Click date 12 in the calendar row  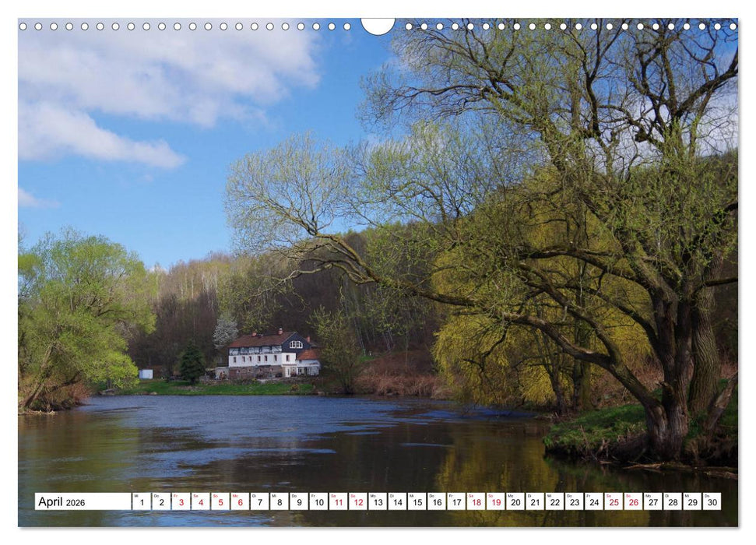357,502
